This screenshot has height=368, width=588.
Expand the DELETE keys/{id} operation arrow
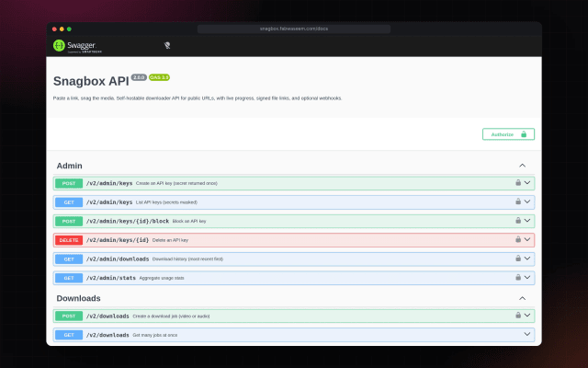[527, 239]
